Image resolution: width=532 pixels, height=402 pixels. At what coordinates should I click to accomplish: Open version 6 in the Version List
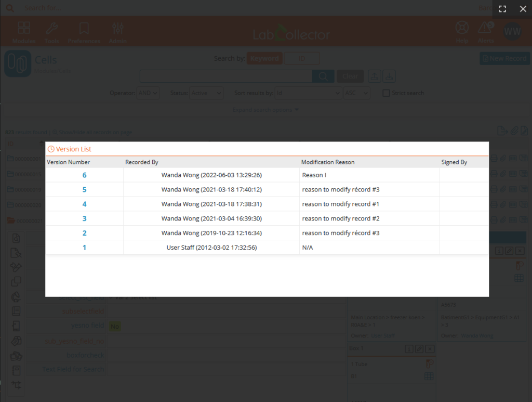[85, 175]
